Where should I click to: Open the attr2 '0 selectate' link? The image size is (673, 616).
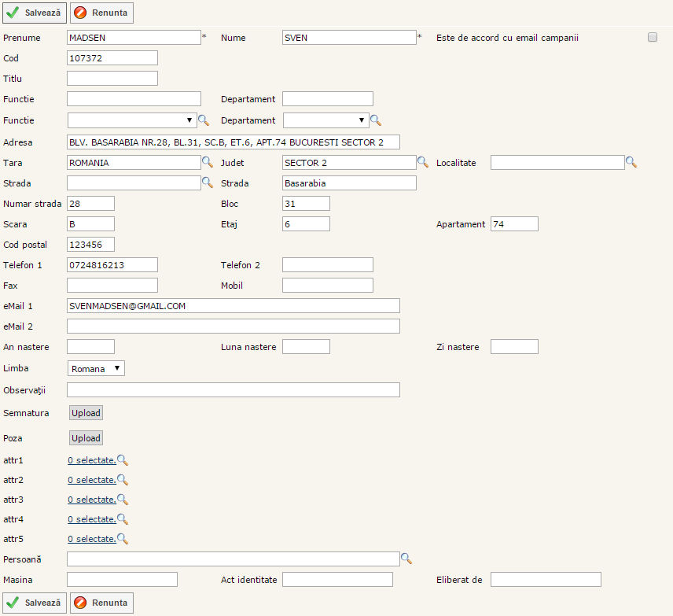click(x=91, y=480)
